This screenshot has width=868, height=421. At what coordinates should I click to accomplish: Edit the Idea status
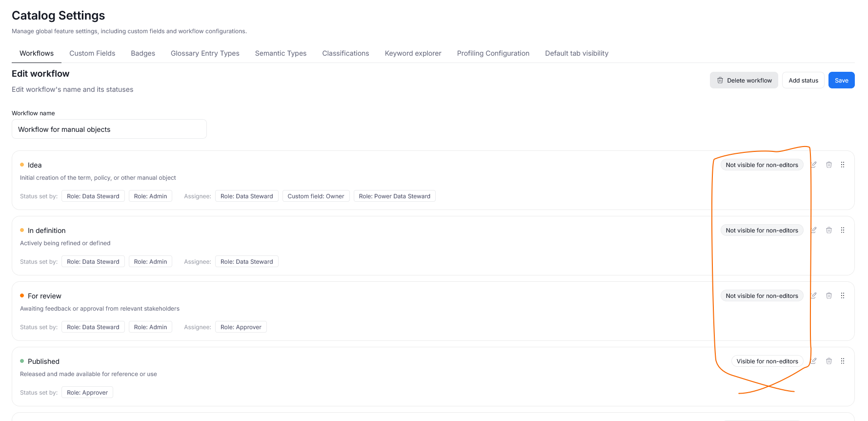(814, 165)
